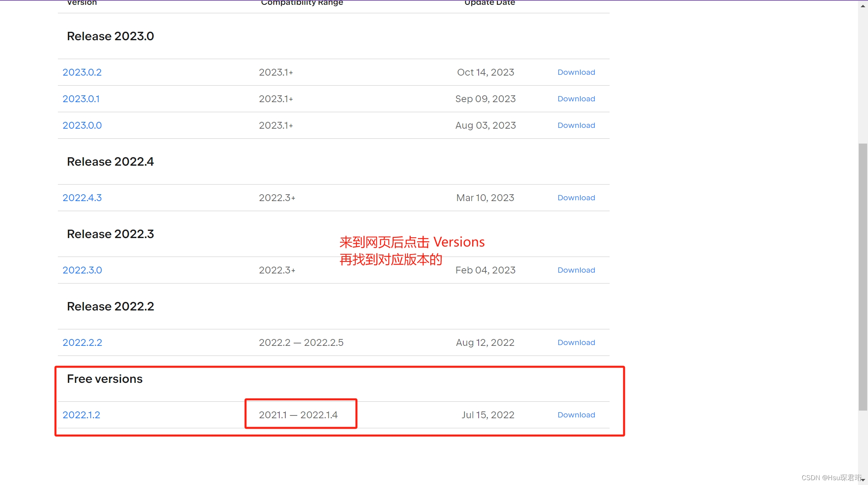The image size is (868, 485).
Task: Click the scrollbar up arrow
Action: click(863, 6)
